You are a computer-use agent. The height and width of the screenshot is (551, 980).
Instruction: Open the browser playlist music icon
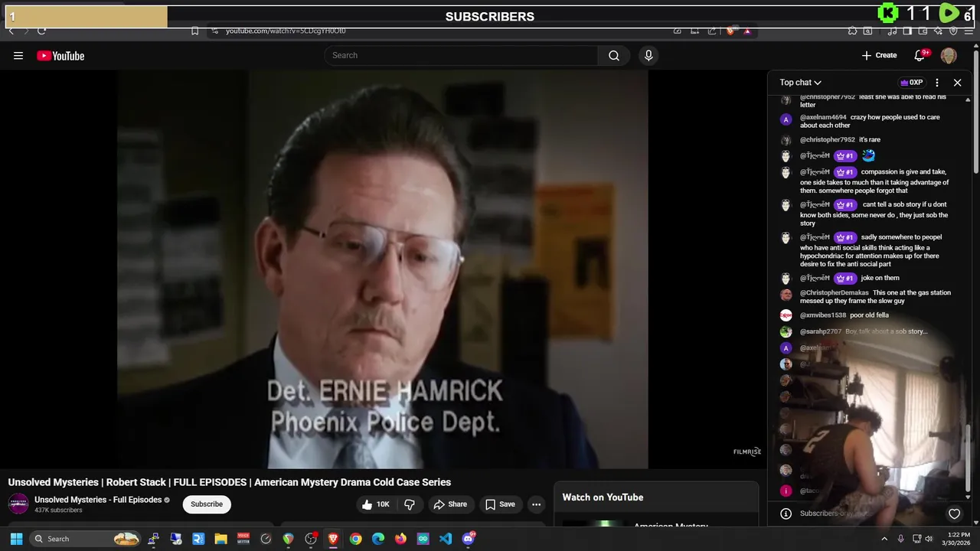893,31
